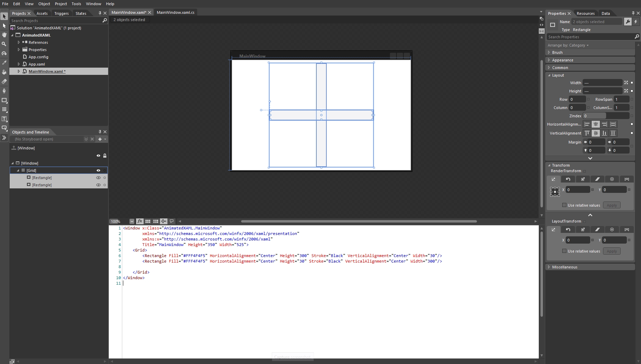The width and height of the screenshot is (641, 364).
Task: Toggle render effects with the fx button
Action: pyautogui.click(x=140, y=221)
